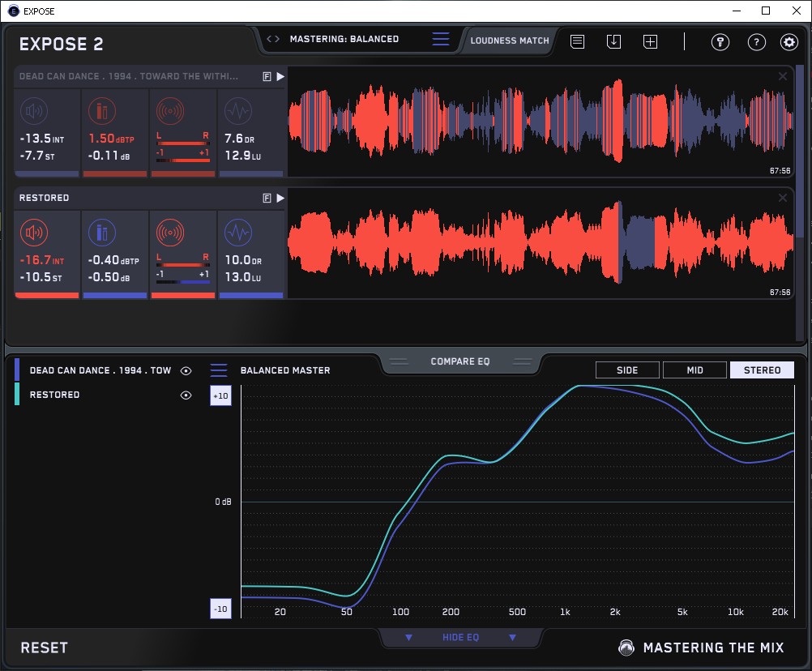Click the Dead Can Dance waveform display
Screen dimensions: 812x671
coord(541,122)
